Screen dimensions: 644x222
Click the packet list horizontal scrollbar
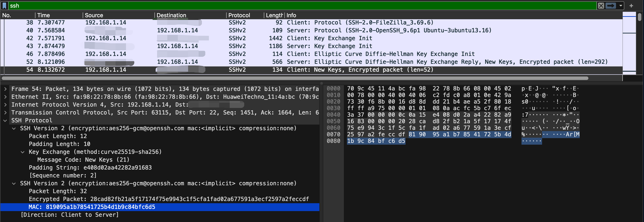[295, 78]
